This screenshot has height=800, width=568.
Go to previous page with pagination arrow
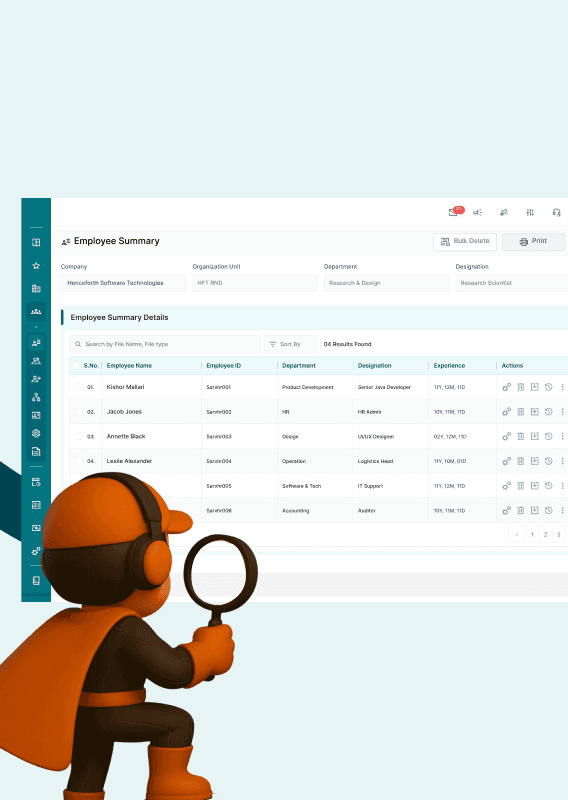pyautogui.click(x=517, y=534)
